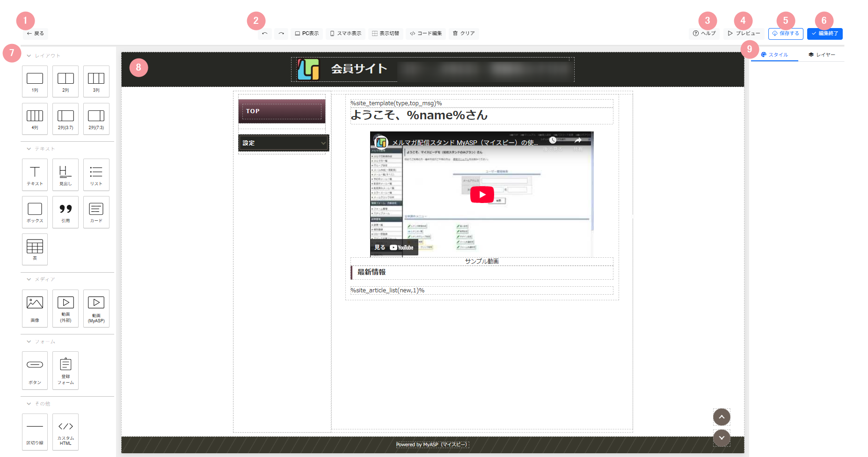Switch to the レイヤー tab
868x457 pixels.
point(822,55)
